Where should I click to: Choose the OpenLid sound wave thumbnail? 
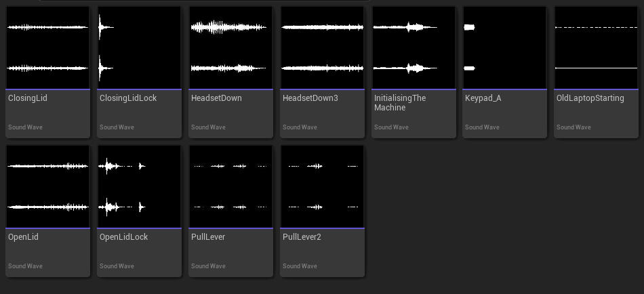47,186
